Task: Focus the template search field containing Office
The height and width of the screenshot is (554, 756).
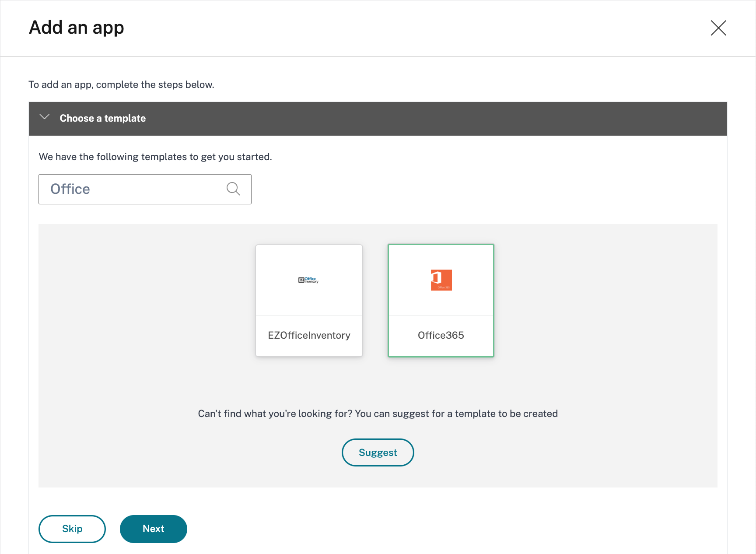Action: pos(131,189)
